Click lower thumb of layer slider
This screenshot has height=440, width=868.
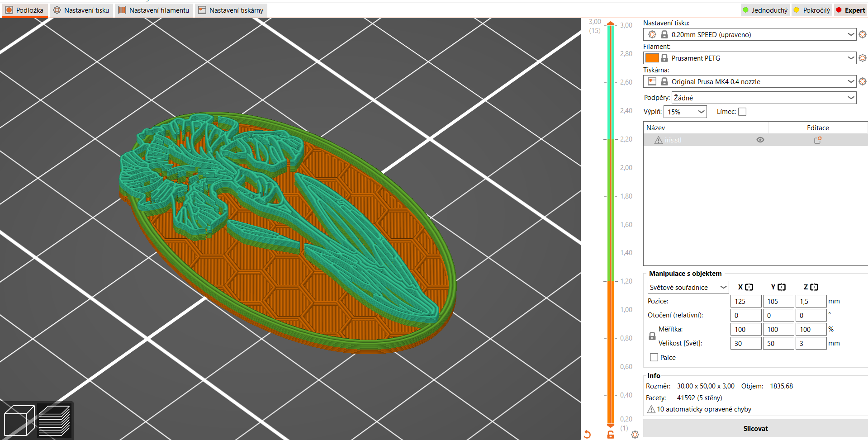[611, 426]
